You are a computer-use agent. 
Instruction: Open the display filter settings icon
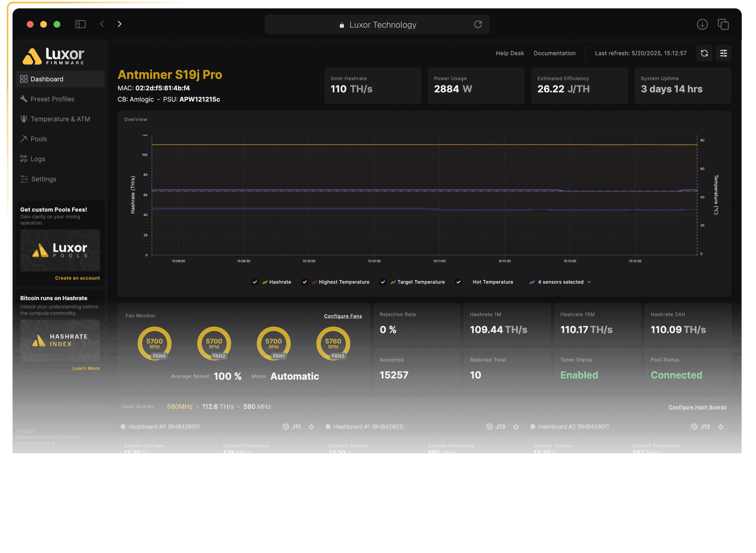[x=724, y=53]
